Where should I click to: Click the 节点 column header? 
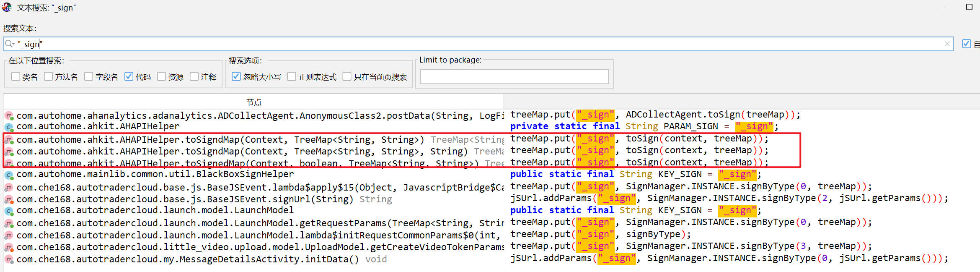click(253, 102)
